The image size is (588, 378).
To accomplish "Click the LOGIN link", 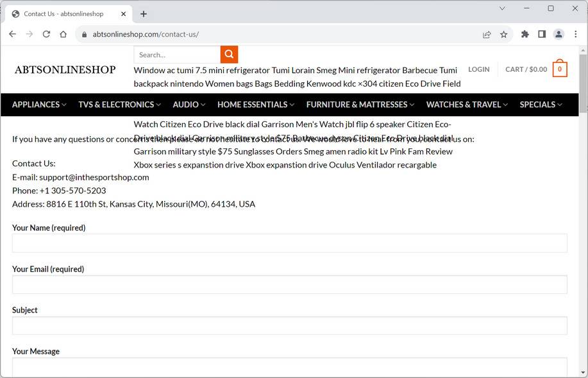I will pos(478,69).
